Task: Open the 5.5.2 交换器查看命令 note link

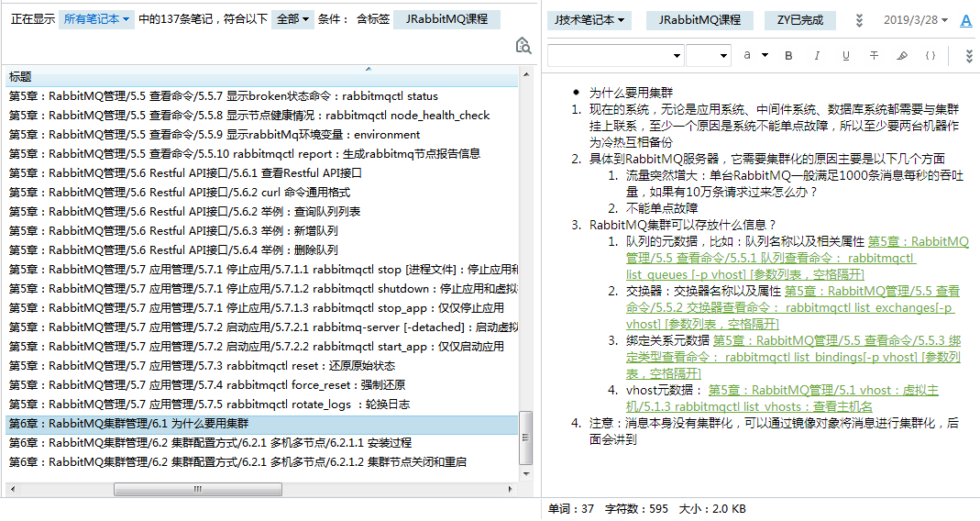Action: [792, 307]
